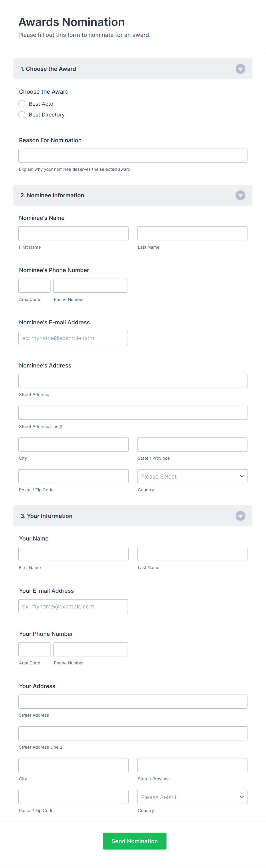Image resolution: width=266 pixels, height=868 pixels.
Task: Click the nominee's Area Code field
Action: click(x=34, y=286)
